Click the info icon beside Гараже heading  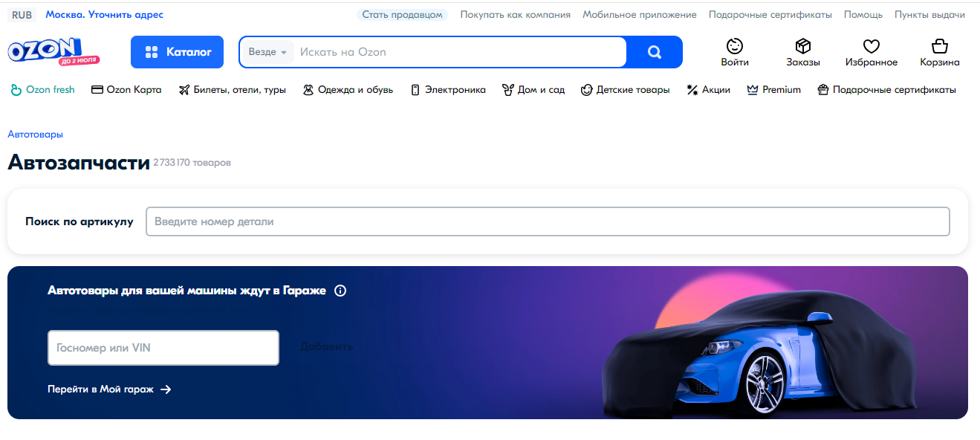tap(340, 291)
